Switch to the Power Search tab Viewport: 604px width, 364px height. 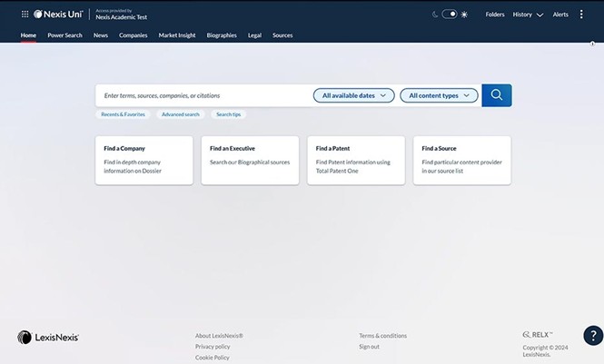coord(64,35)
